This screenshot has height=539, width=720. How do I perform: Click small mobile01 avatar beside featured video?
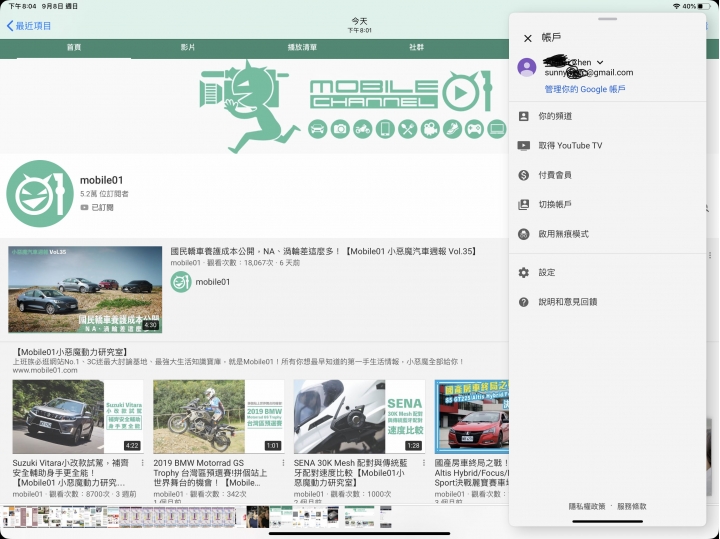pos(181,282)
